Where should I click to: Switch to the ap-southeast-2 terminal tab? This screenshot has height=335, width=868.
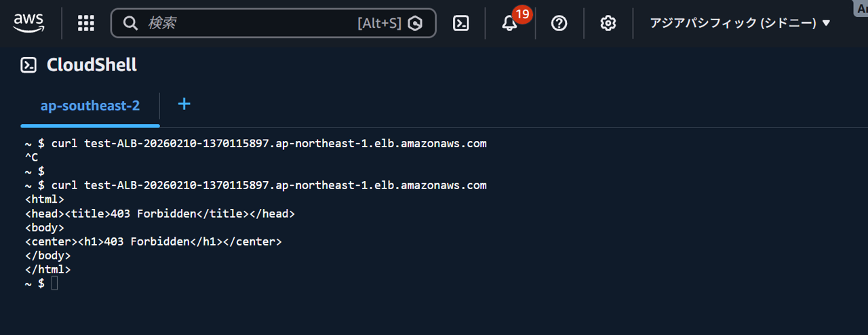90,106
